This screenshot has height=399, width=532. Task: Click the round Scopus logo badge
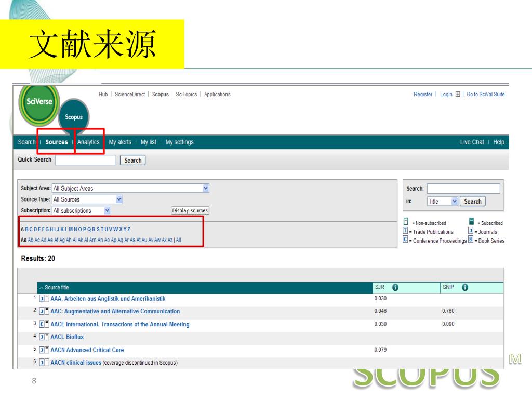(74, 117)
